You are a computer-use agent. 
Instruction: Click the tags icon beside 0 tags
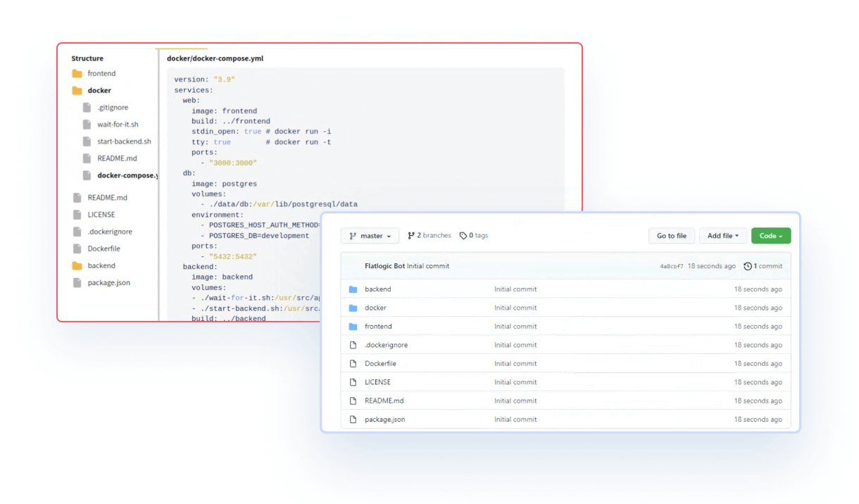463,236
